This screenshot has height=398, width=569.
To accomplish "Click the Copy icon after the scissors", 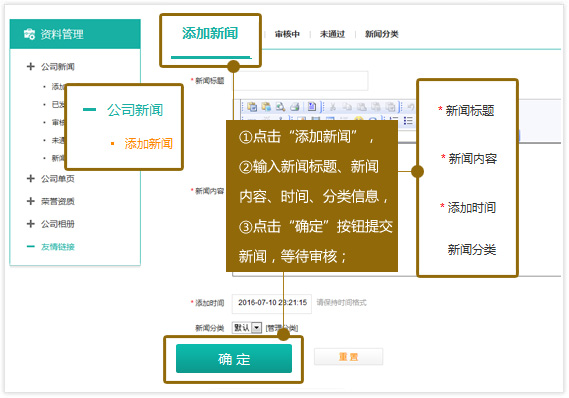I will (347, 107).
